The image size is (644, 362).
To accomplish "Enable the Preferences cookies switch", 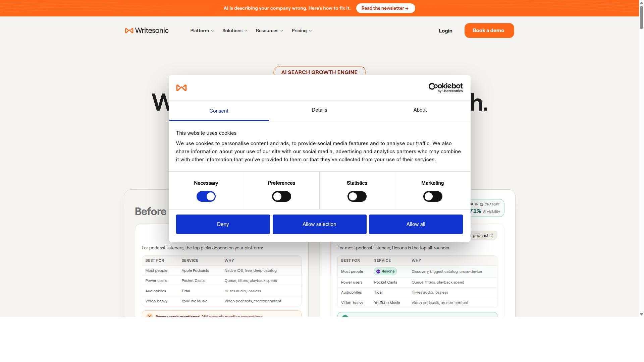I will [281, 196].
